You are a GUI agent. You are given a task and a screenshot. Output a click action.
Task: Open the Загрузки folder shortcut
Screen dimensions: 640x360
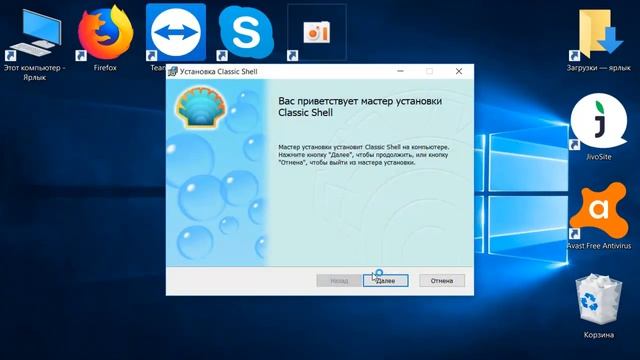(598, 34)
